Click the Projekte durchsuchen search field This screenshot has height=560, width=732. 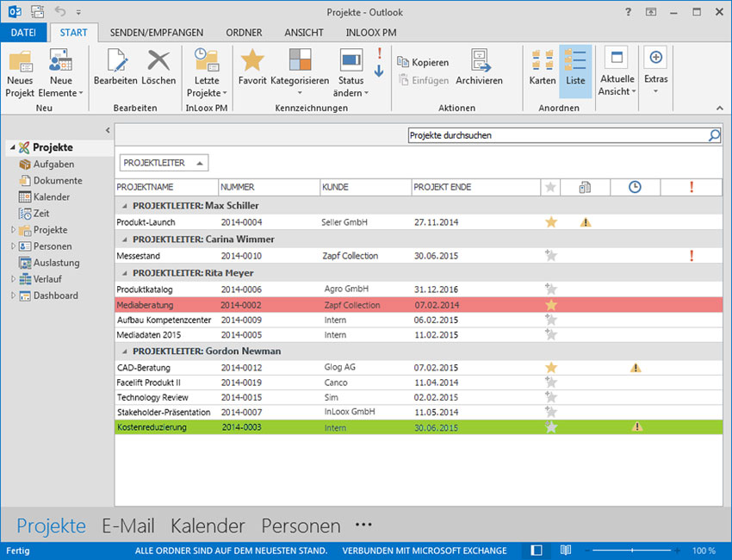(555, 135)
